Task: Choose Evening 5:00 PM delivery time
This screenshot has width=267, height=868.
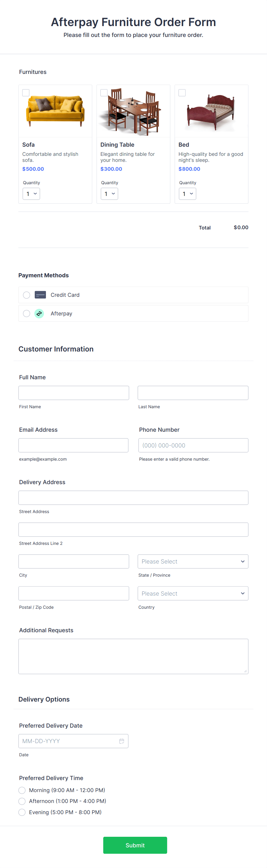Action: pos(22,812)
